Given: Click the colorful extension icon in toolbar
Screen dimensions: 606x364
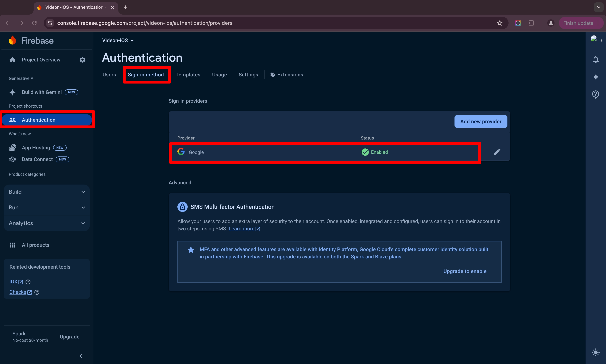Looking at the screenshot, I should pyautogui.click(x=518, y=23).
